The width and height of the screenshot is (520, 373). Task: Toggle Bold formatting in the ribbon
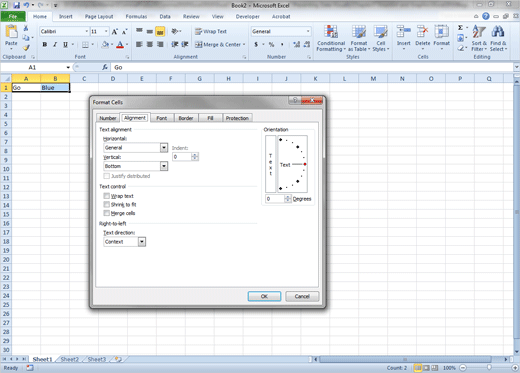[x=45, y=44]
